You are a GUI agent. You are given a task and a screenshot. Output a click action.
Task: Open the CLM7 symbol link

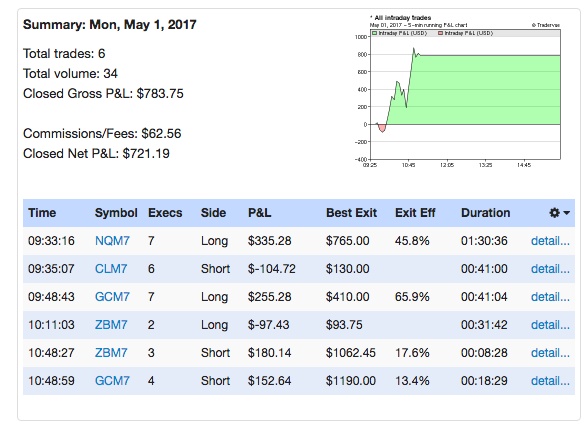tap(111, 269)
